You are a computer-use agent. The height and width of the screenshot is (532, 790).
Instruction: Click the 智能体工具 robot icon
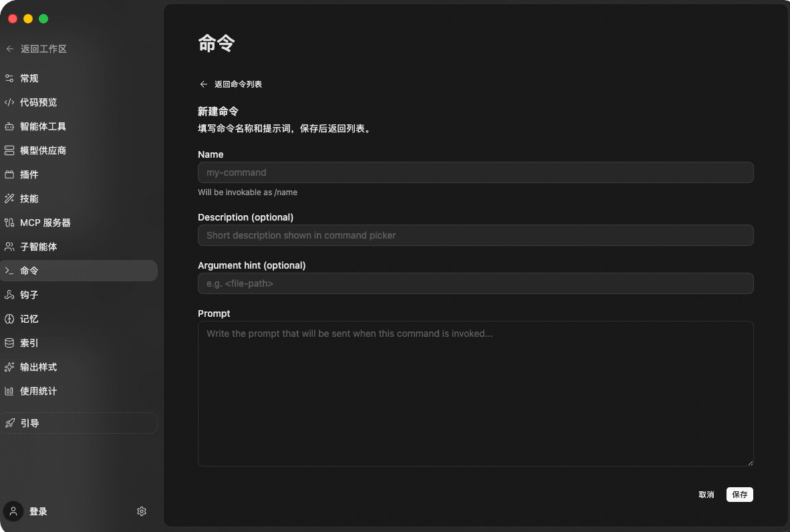[x=9, y=126]
